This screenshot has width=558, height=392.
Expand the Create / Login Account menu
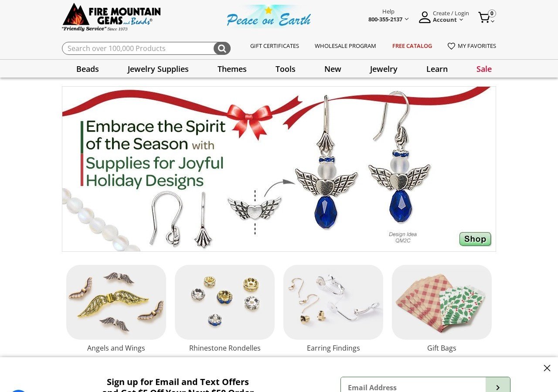[x=451, y=17]
